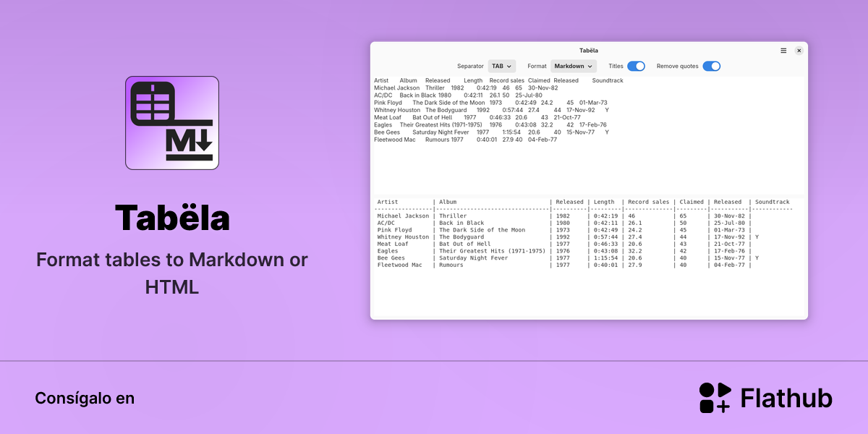Click the Bee Gees input text row
This screenshot has height=434, width=868.
tap(491, 132)
